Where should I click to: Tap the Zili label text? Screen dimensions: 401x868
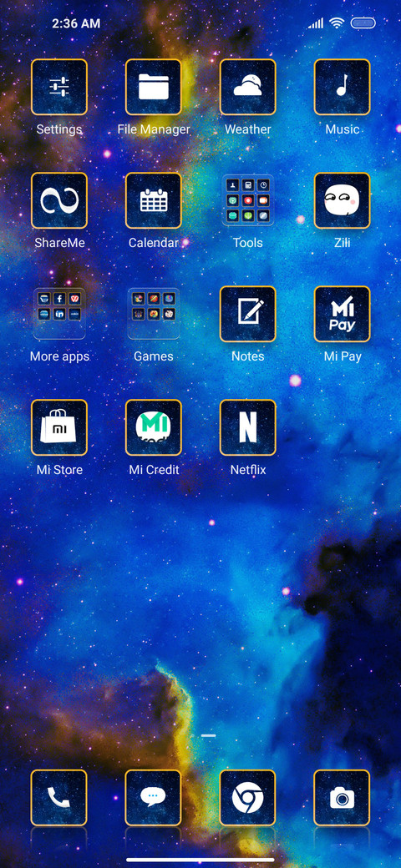click(343, 243)
